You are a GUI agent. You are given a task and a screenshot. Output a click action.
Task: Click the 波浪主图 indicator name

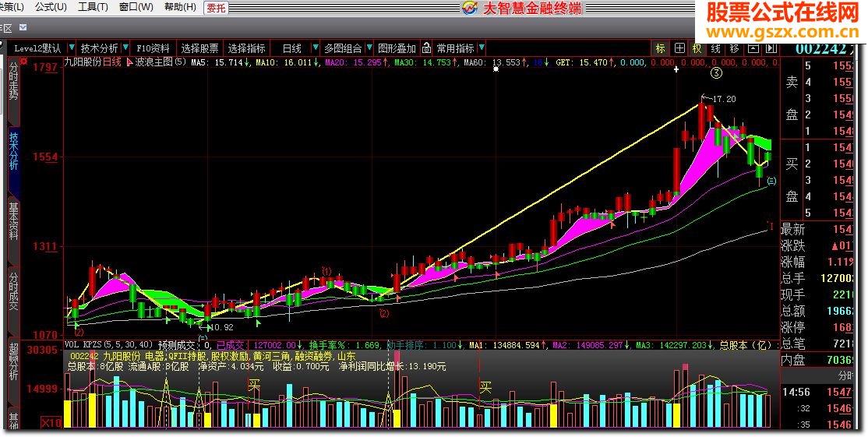(154, 62)
